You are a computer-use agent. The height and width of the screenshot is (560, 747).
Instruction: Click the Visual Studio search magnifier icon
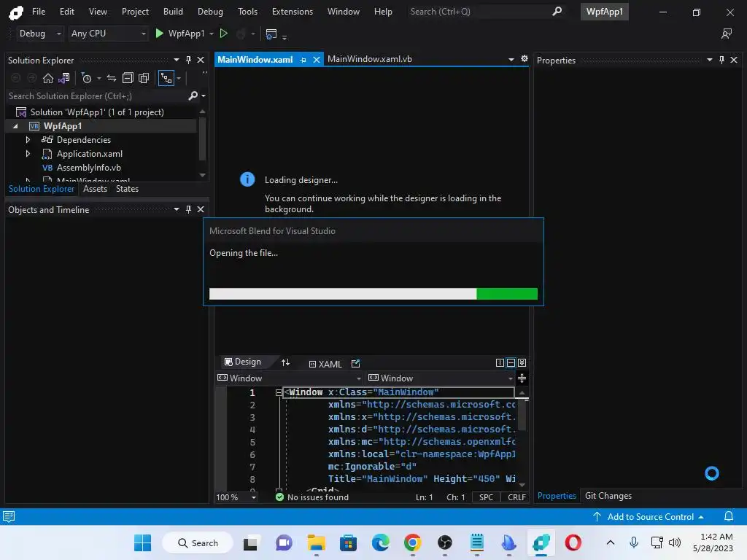point(557,12)
